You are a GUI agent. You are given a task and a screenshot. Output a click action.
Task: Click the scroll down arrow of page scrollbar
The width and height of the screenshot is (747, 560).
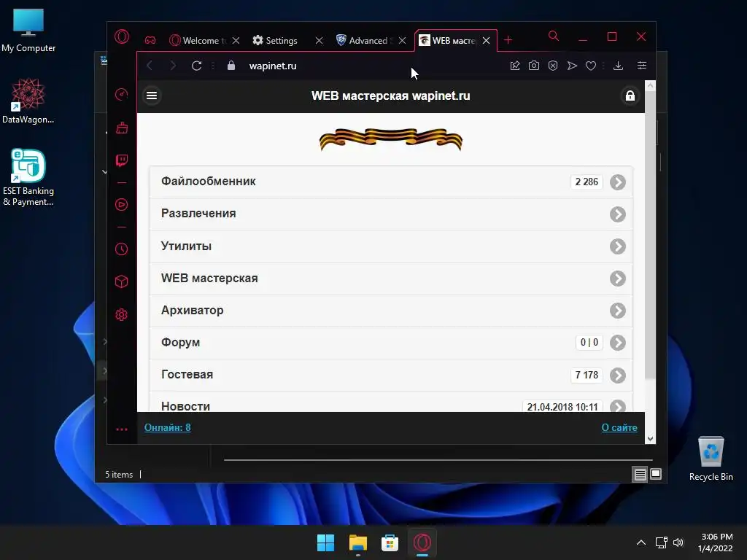[650, 438]
